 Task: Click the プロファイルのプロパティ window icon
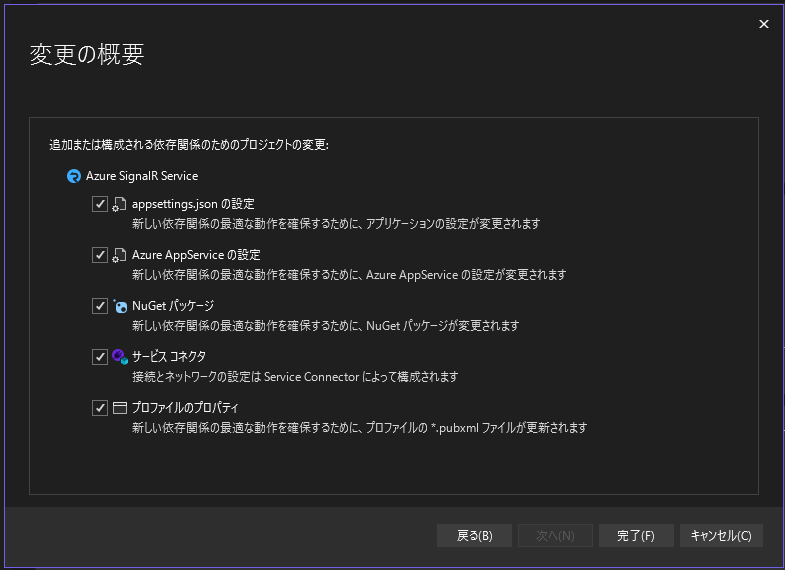coord(120,408)
